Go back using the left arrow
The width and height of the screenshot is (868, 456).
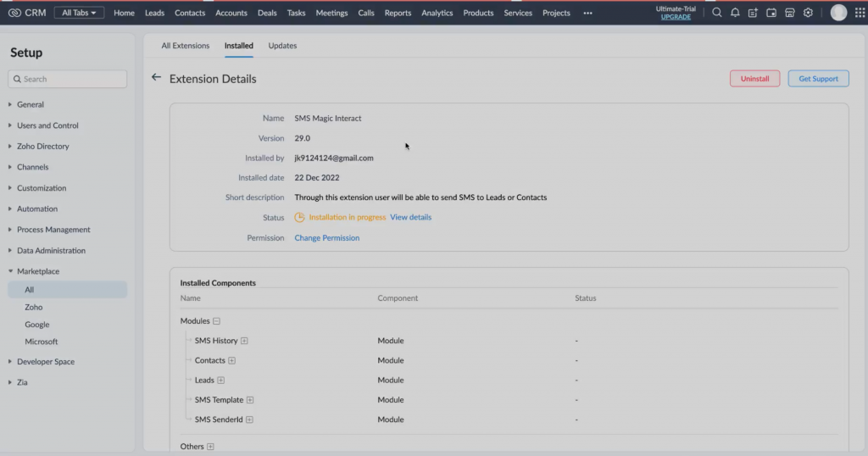tap(156, 77)
